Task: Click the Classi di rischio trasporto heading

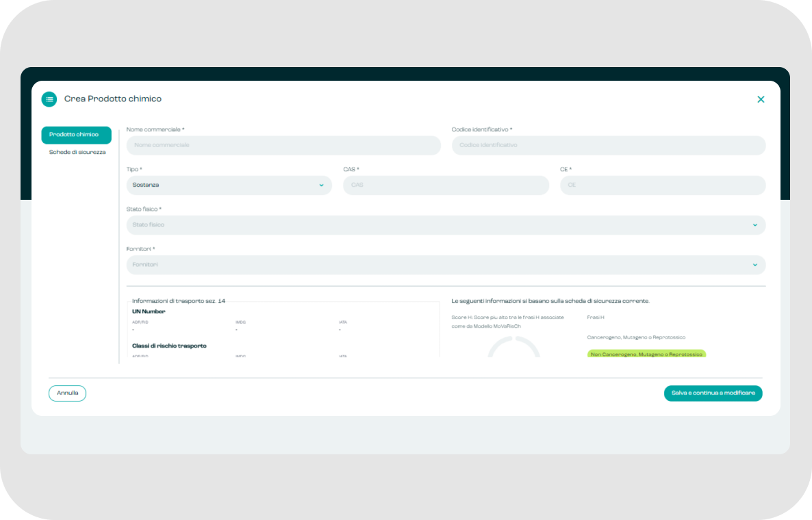Action: point(169,346)
